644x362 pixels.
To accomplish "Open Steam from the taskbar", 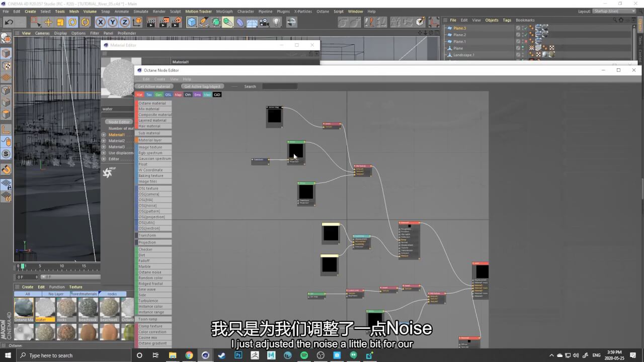I will tap(221, 355).
